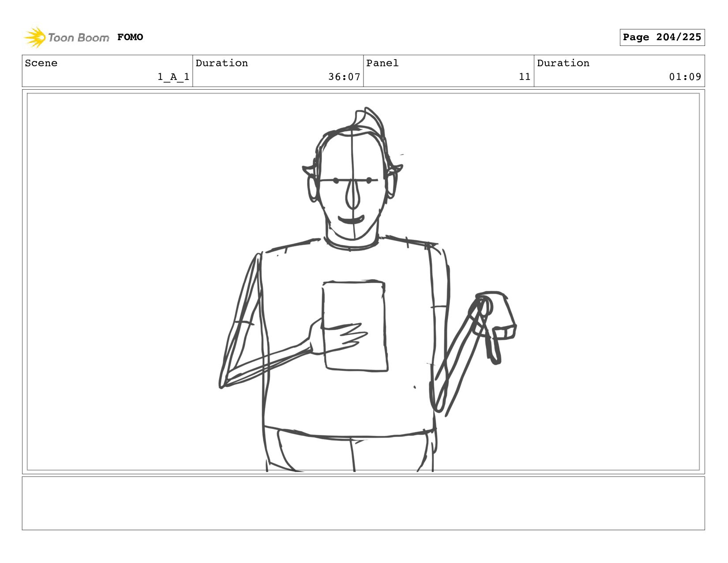Click the FOMO project title
This screenshot has height=563, width=728.
[x=130, y=37]
